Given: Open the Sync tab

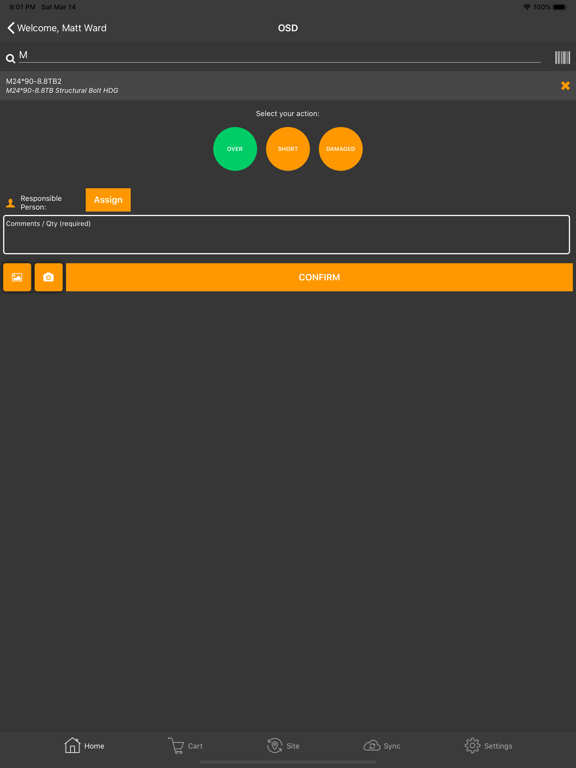Looking at the screenshot, I should point(382,745).
